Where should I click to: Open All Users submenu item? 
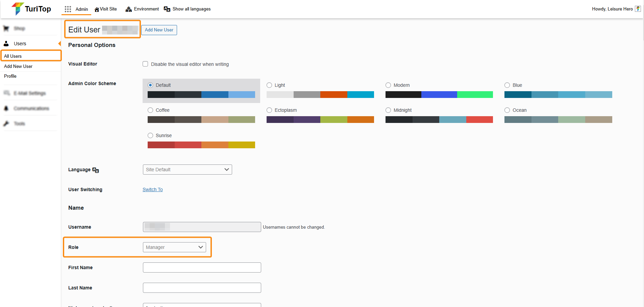(13, 56)
